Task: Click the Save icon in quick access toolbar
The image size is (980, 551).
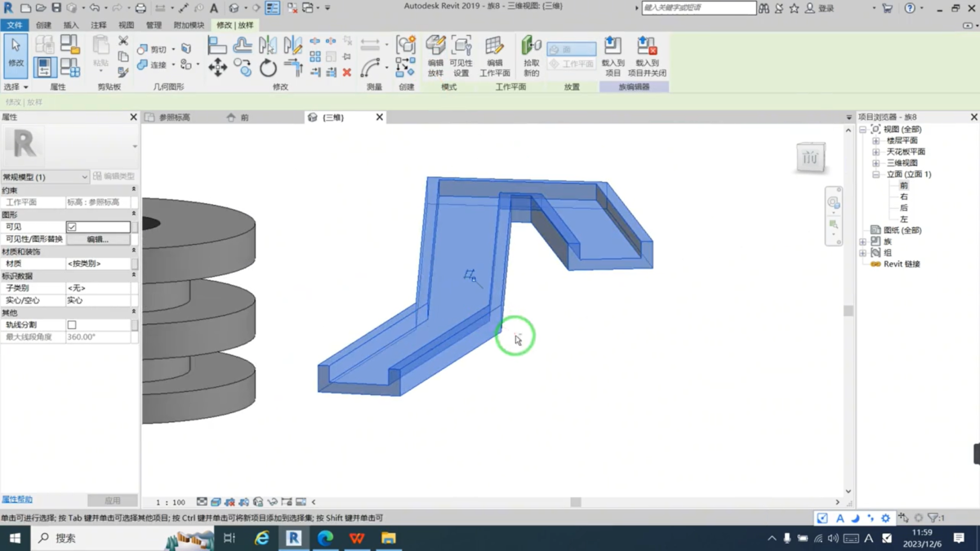Action: (56, 8)
